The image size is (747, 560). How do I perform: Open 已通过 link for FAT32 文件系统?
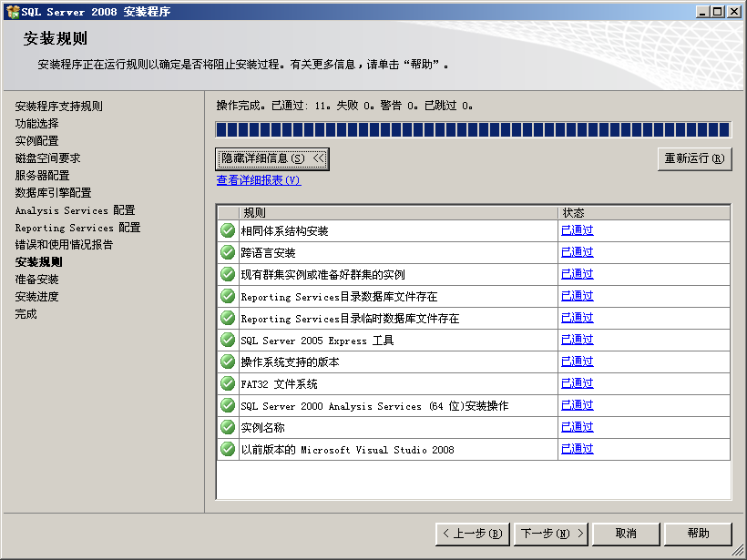click(x=578, y=384)
